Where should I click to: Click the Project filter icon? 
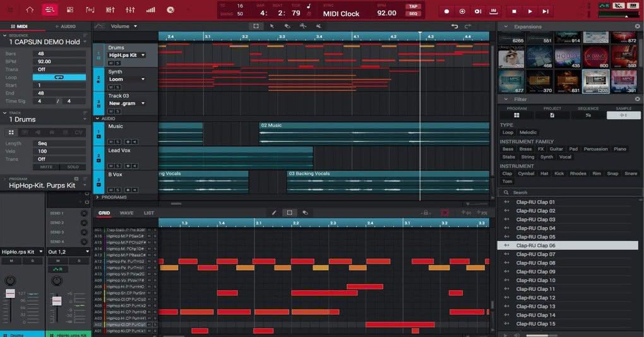(x=552, y=115)
